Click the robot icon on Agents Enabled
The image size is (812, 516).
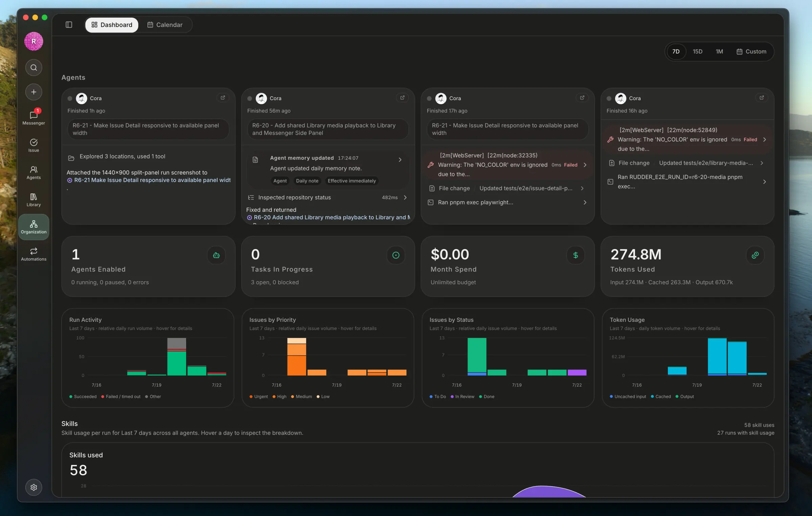tap(216, 255)
